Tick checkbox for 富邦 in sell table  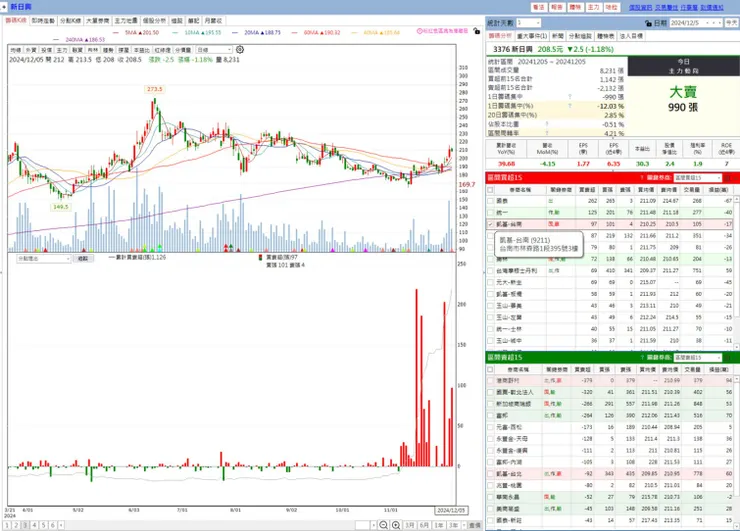click(x=490, y=416)
